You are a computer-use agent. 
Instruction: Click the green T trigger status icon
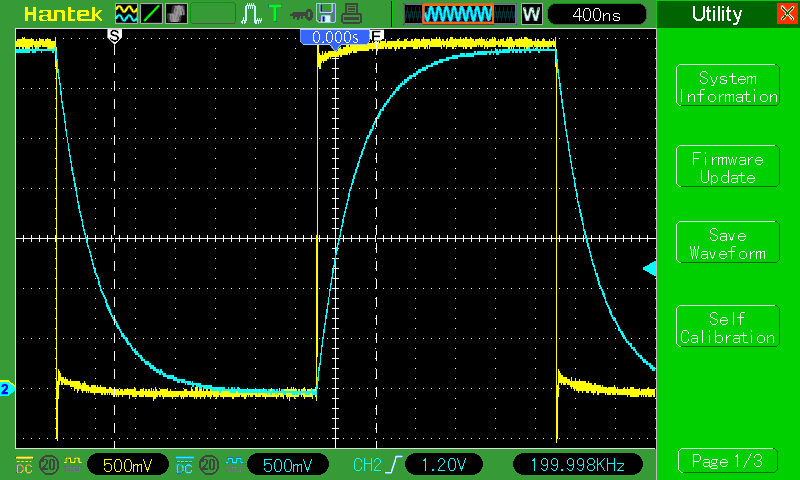click(x=275, y=14)
